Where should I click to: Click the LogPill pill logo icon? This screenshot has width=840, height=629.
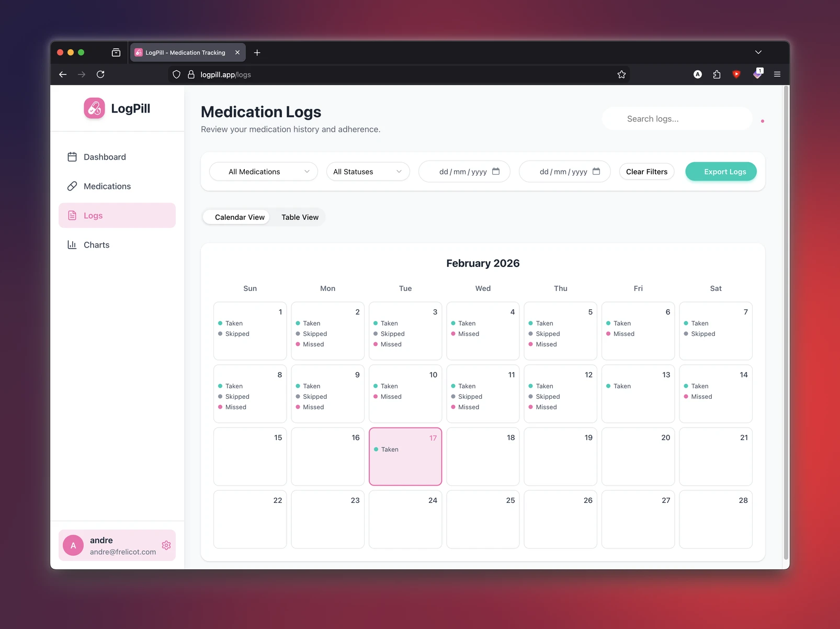[94, 108]
